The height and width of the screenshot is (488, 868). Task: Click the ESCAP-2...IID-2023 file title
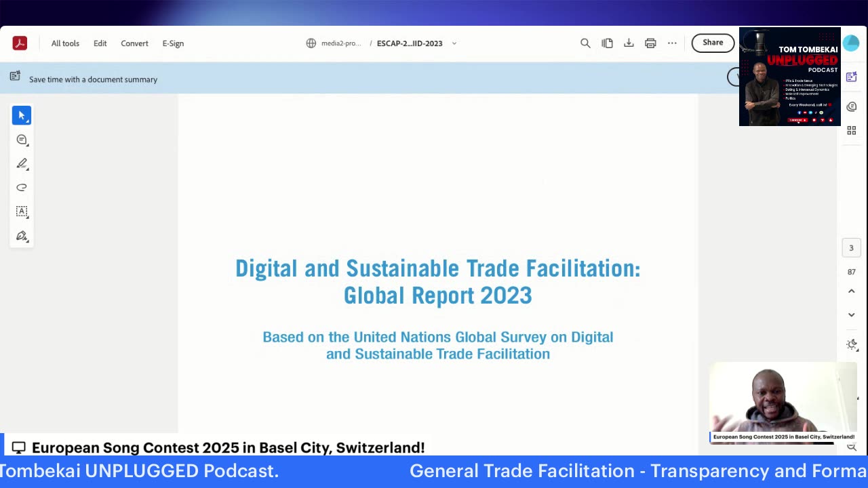[410, 43]
